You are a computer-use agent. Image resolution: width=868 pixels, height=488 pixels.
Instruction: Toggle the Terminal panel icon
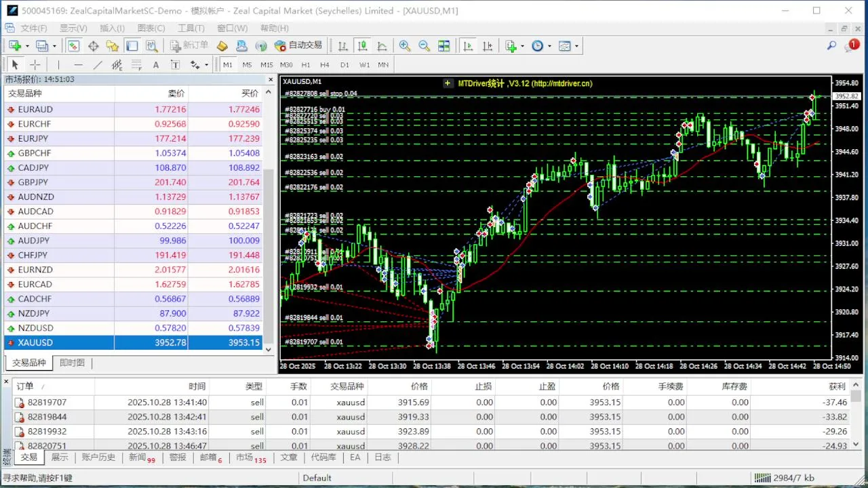[132, 46]
